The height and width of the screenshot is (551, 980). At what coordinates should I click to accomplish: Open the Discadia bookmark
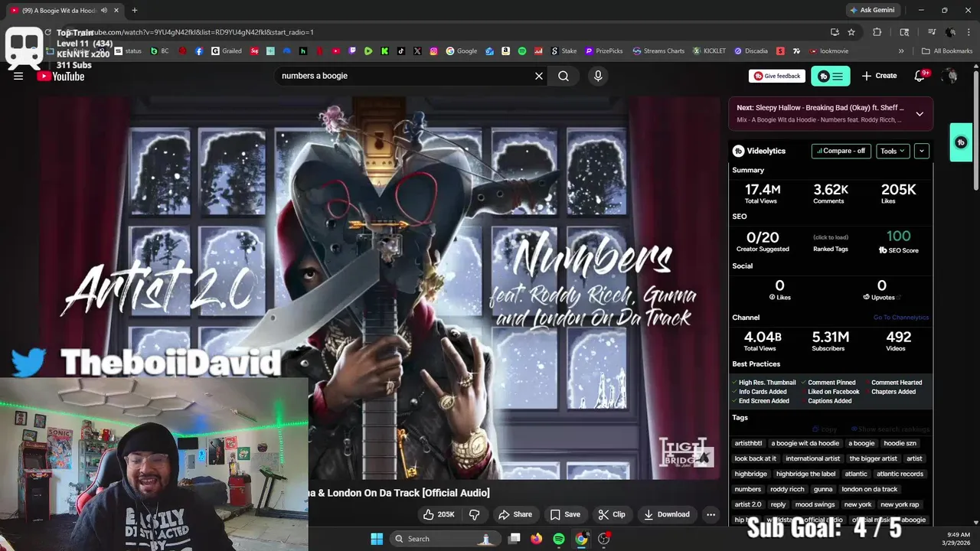[750, 51]
